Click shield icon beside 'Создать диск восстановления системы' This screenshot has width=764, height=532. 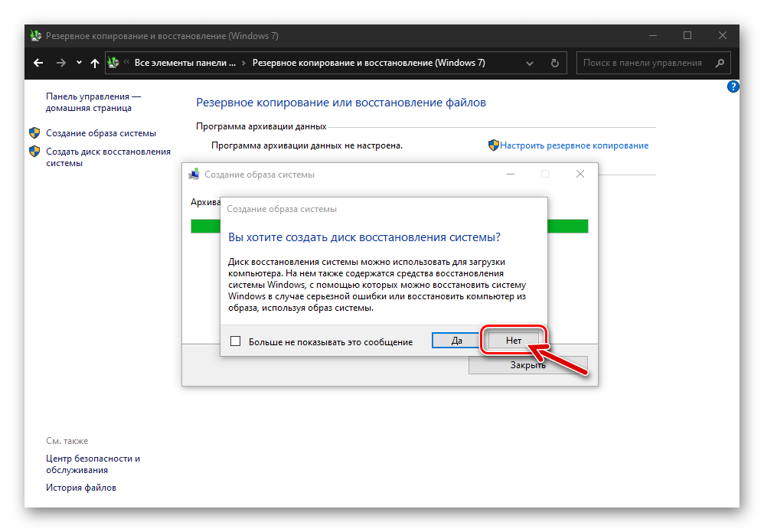tap(34, 151)
